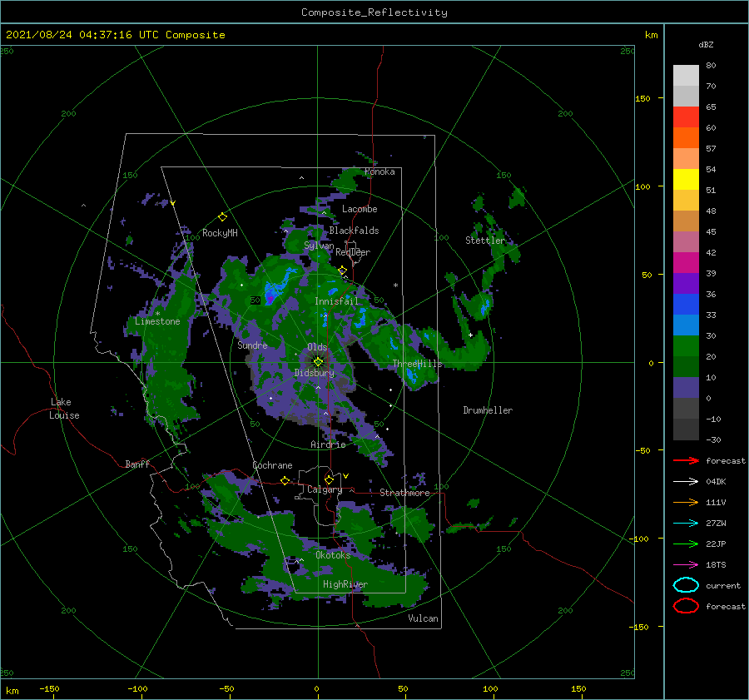Click the yellow diamond marker below RedDeer
Screen dimensions: 749x700
coord(342,271)
